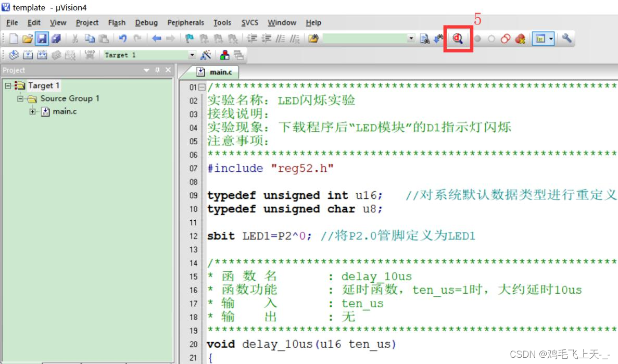Open the Edit menu
This screenshot has height=364, width=618.
(34, 22)
